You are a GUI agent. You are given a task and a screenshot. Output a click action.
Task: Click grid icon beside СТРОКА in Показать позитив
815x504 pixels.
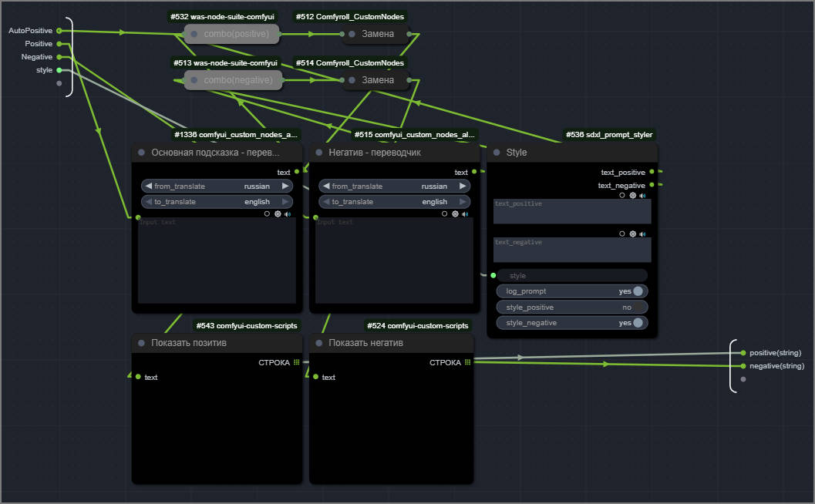[x=297, y=362]
